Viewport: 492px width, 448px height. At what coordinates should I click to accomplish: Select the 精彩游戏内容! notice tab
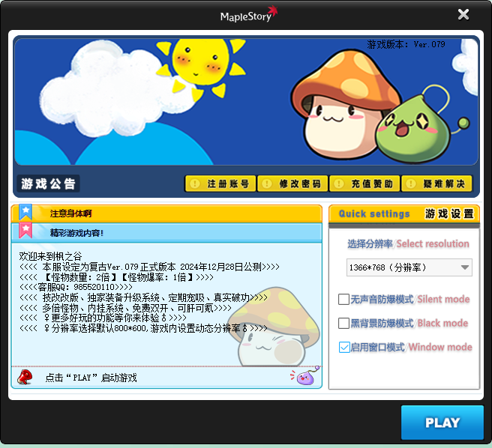pos(166,233)
